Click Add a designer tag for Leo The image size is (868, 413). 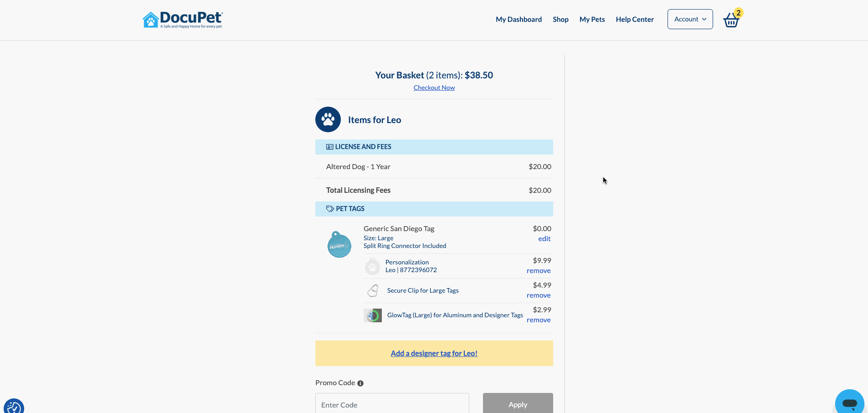click(434, 353)
